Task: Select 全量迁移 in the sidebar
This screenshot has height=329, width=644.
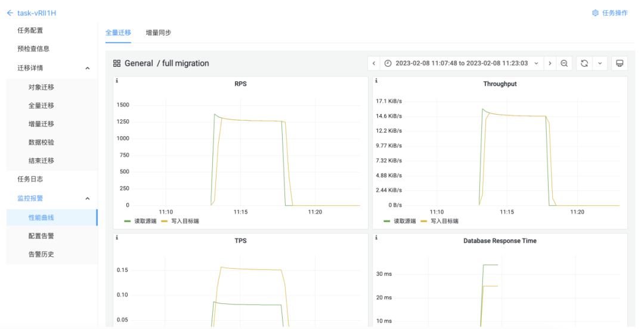Action: coord(41,106)
